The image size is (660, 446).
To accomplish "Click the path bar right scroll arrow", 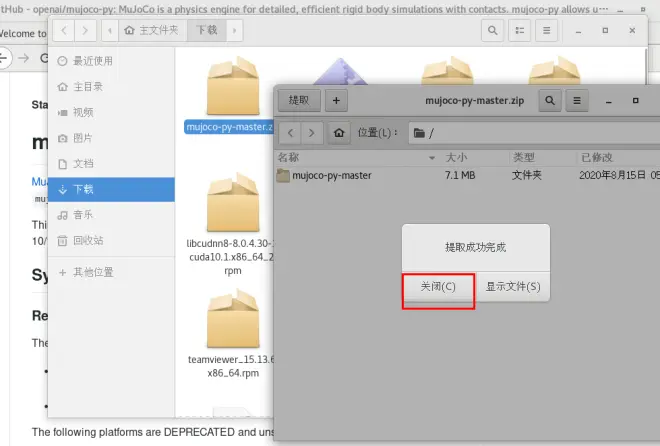I will coord(234,30).
